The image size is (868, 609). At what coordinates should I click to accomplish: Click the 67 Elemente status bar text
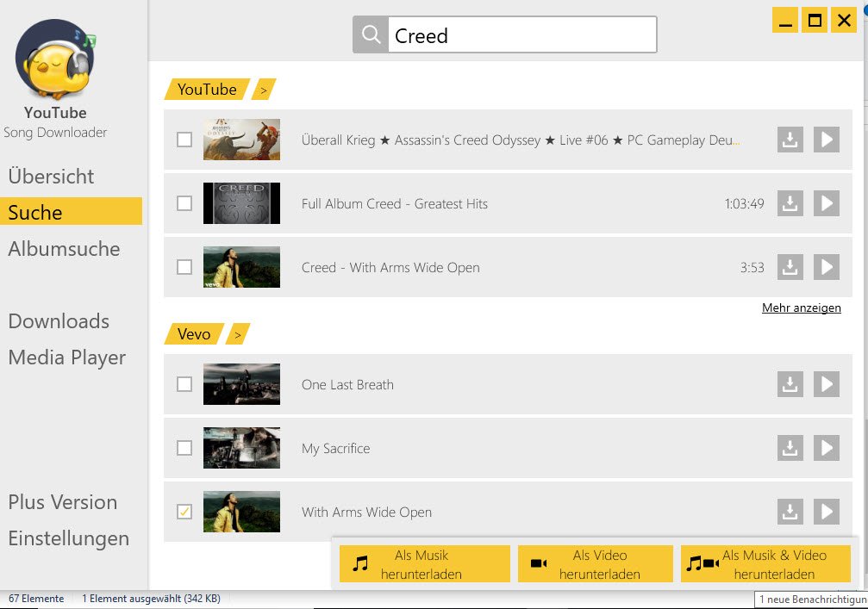36,599
